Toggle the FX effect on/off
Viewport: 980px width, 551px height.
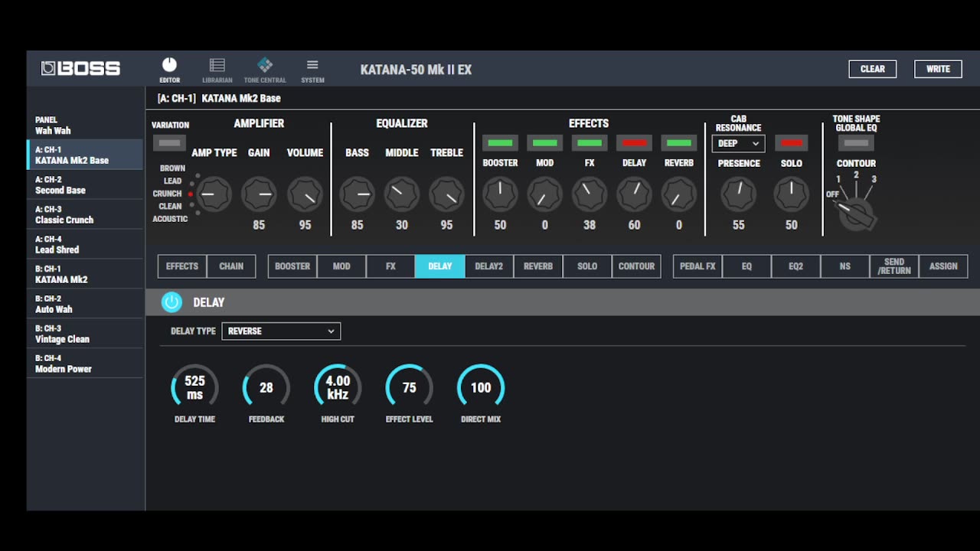[589, 143]
